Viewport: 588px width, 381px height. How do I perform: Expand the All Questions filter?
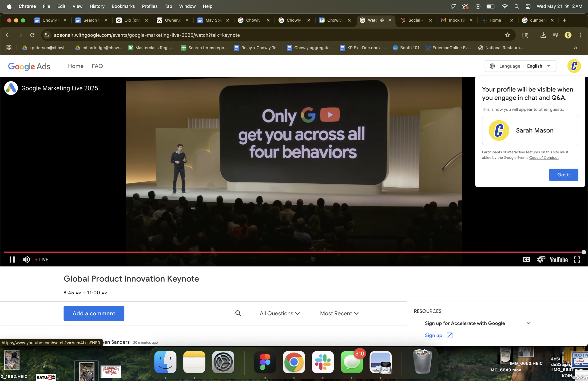click(280, 313)
